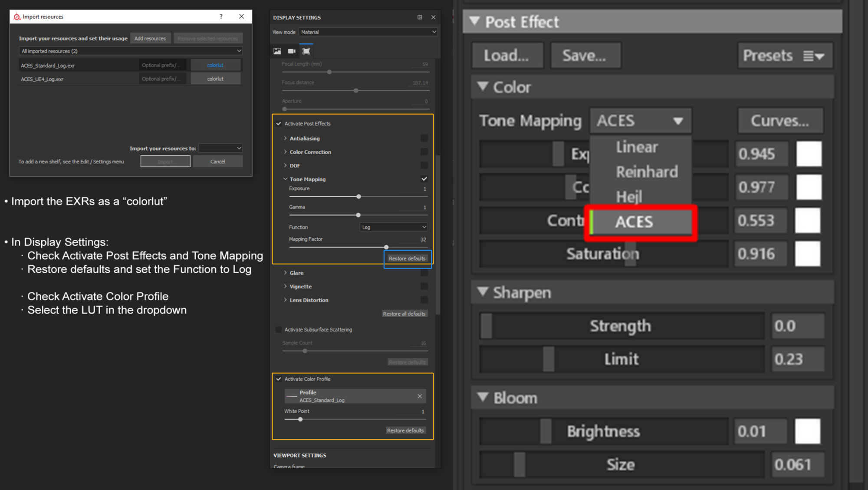Click the Display Settings panel layout icon
868x490 pixels.
click(x=420, y=17)
